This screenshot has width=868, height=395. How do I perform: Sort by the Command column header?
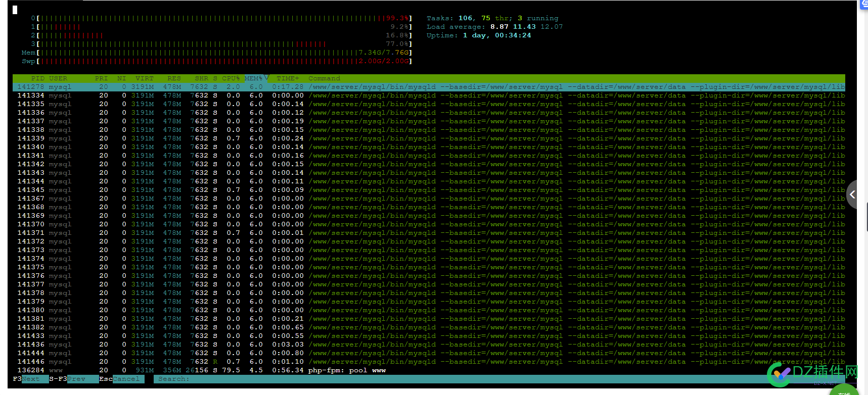(324, 78)
